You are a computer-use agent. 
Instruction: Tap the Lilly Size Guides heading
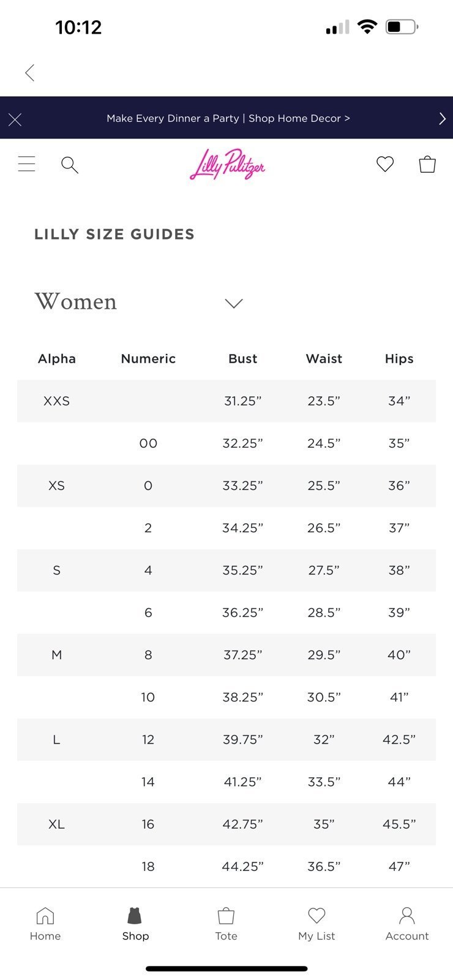pos(114,234)
